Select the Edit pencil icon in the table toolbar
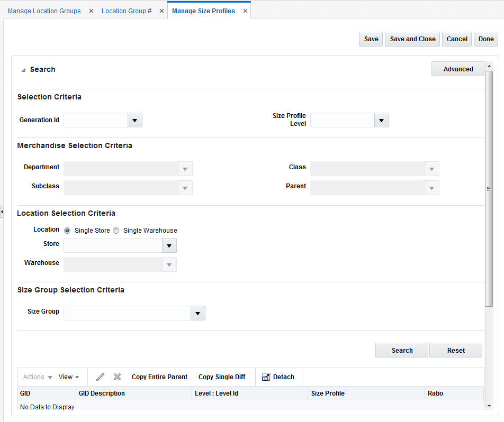 pyautogui.click(x=100, y=377)
